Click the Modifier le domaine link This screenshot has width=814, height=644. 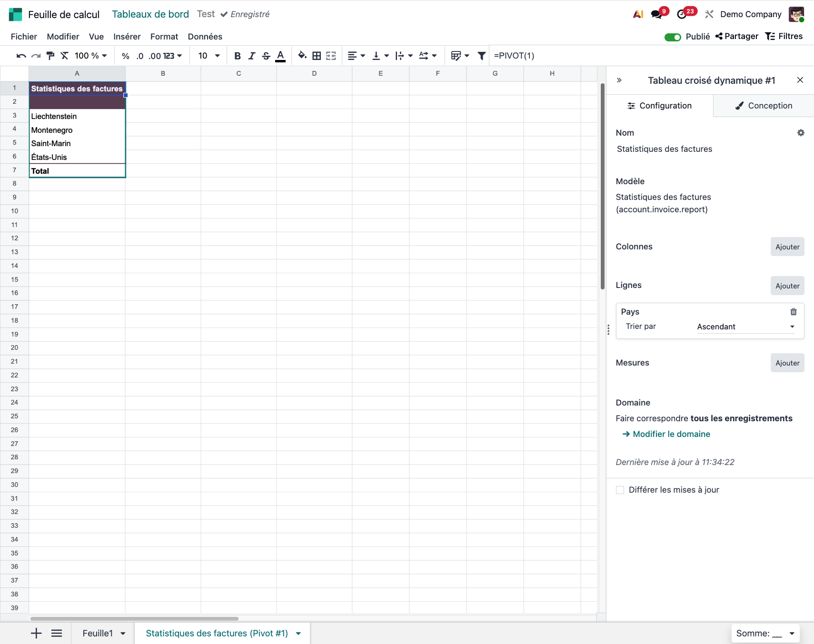pyautogui.click(x=671, y=434)
